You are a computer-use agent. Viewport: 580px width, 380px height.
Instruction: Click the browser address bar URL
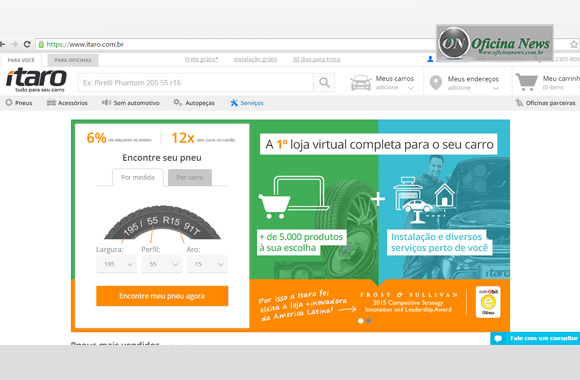pyautogui.click(x=85, y=44)
